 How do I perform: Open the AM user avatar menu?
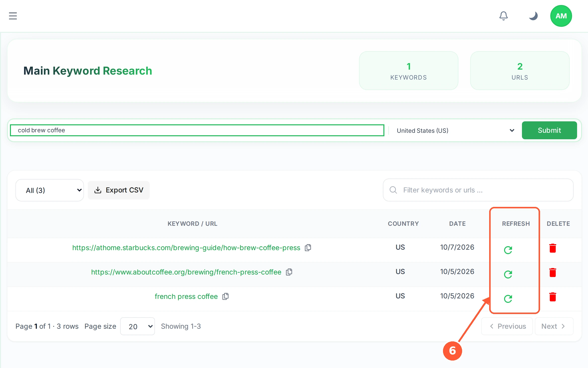pyautogui.click(x=561, y=16)
